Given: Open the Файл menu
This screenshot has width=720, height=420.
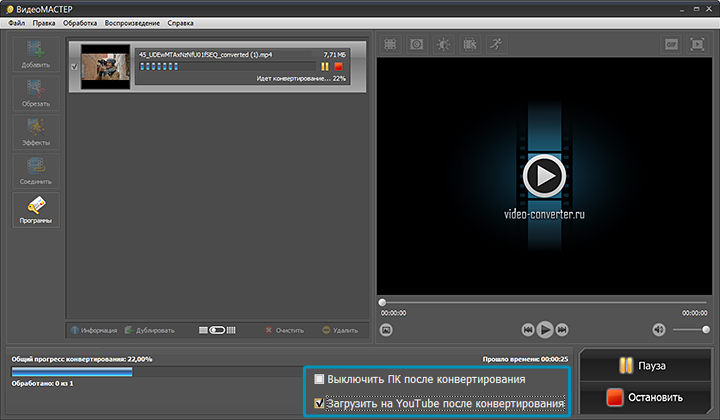Looking at the screenshot, I should click(16, 22).
